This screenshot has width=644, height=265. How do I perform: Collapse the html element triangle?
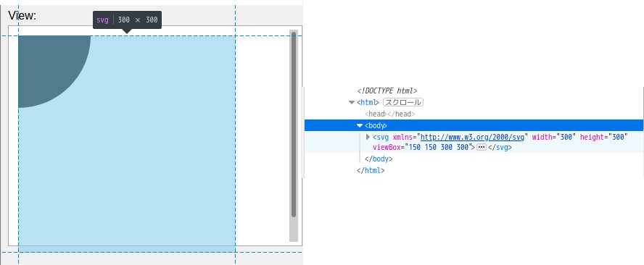point(352,103)
